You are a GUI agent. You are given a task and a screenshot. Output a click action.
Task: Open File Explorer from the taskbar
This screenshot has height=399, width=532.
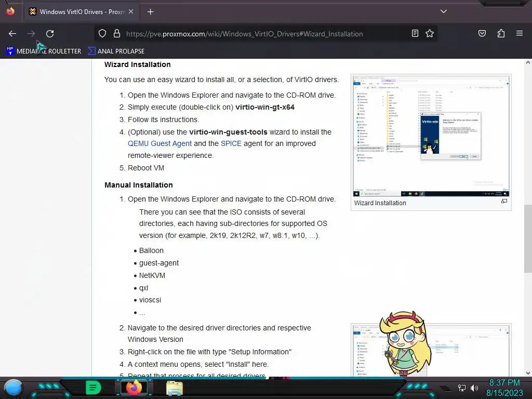175,388
